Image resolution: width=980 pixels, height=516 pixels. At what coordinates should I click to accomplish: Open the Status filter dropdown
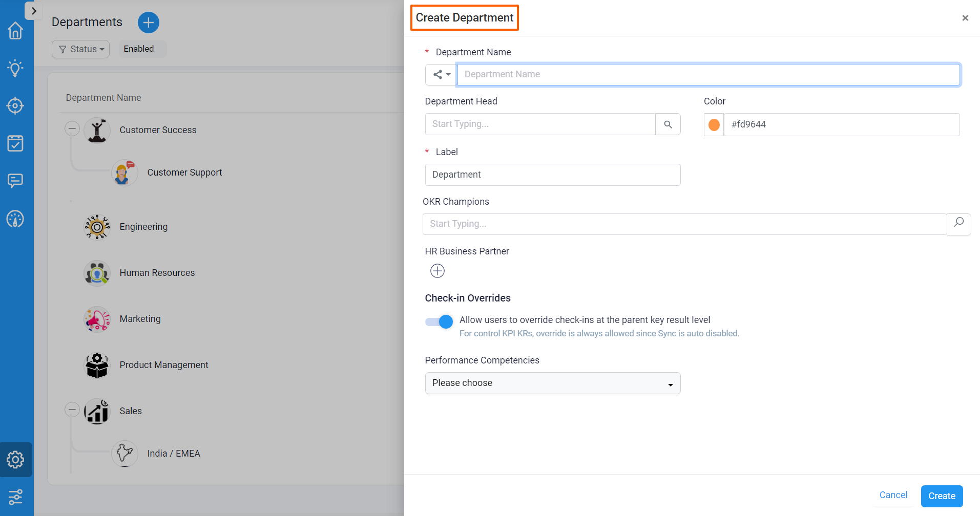click(x=81, y=49)
